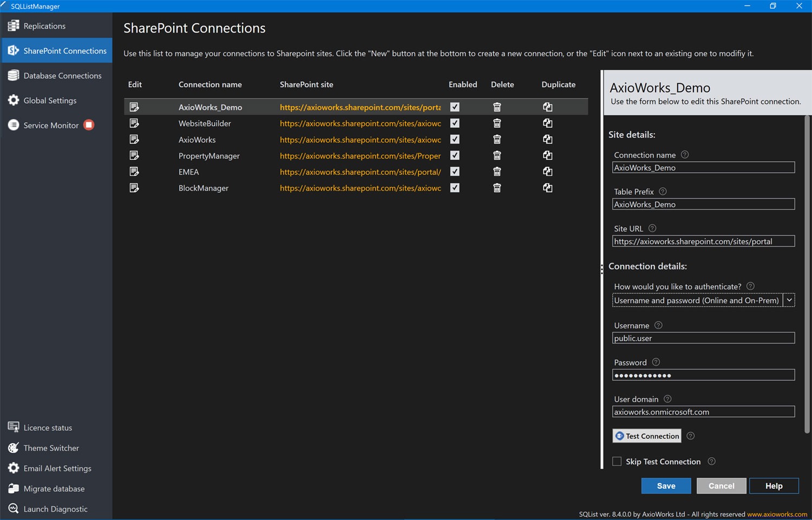Click the Delete trash icon for EMEA connection
The height and width of the screenshot is (520, 812).
496,172
